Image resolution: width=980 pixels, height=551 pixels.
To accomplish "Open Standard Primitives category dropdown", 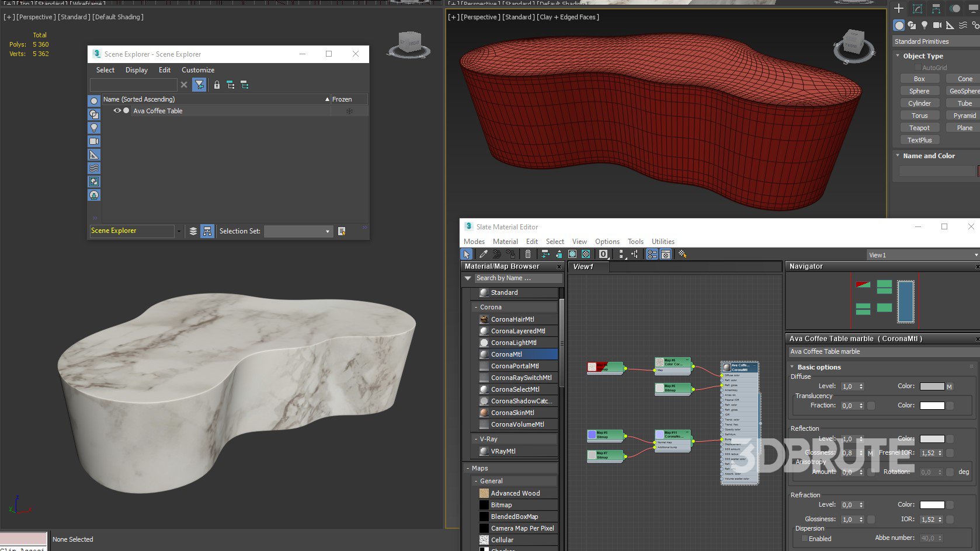I will point(936,41).
